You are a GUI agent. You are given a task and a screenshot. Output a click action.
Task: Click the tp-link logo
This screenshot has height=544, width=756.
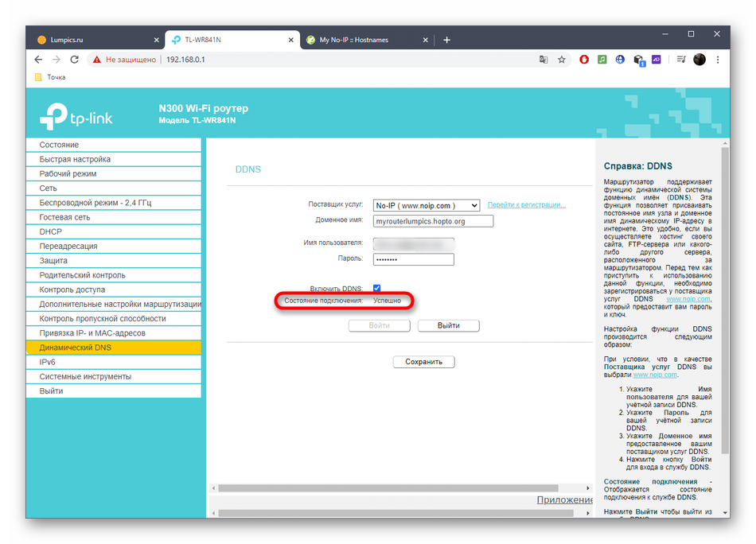[76, 118]
